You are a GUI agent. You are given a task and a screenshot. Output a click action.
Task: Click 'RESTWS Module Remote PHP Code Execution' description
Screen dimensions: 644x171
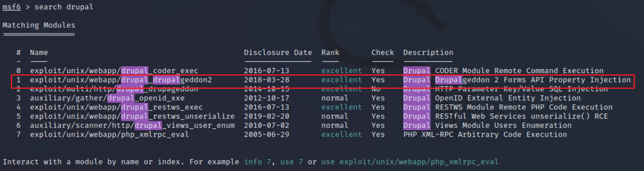point(524,107)
